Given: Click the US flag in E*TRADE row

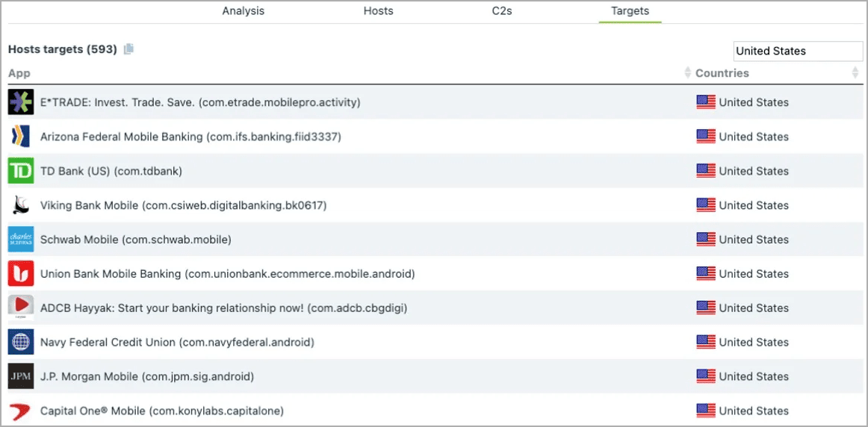Looking at the screenshot, I should (705, 102).
